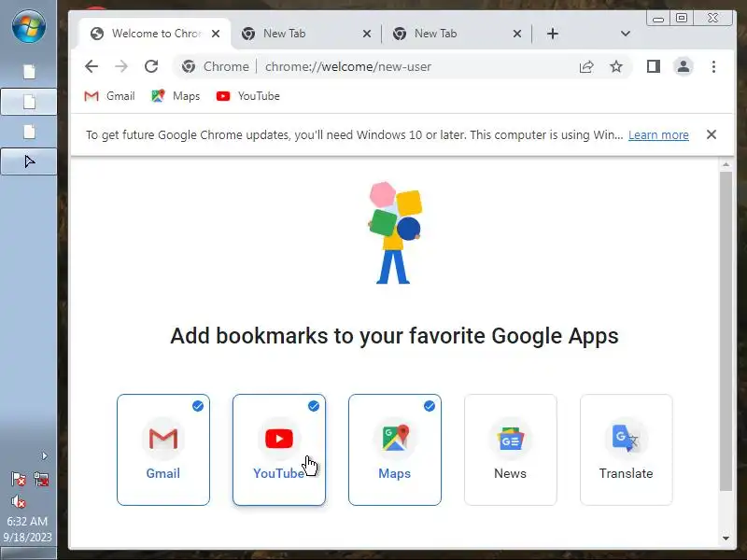The height and width of the screenshot is (560, 747).
Task: Click the taskbar cursor-arrow app icon
Action: click(29, 161)
